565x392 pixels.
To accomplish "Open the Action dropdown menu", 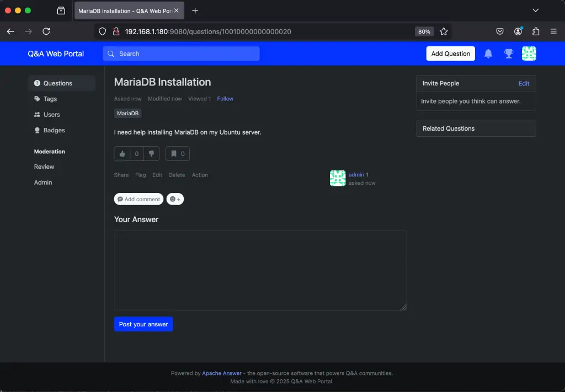I will click(200, 175).
